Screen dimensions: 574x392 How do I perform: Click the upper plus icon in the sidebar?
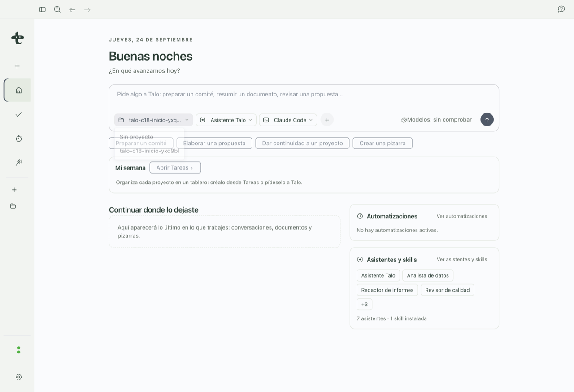[17, 66]
